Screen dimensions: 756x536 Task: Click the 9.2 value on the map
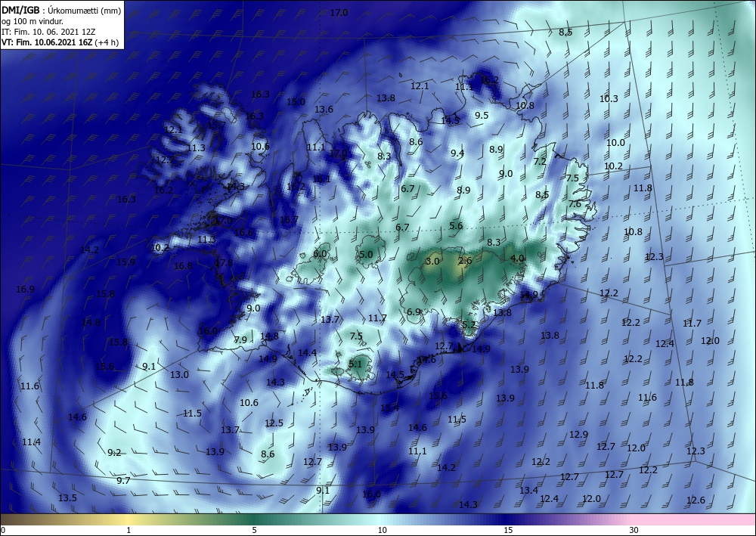(114, 453)
